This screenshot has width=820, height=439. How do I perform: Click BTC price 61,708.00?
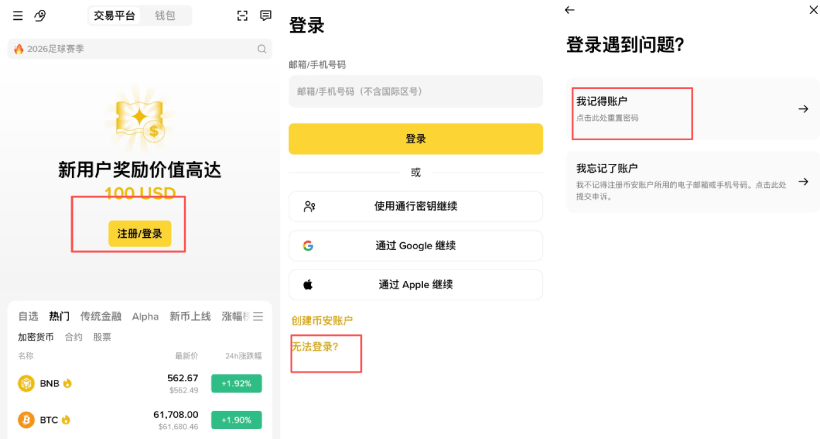[x=176, y=415]
